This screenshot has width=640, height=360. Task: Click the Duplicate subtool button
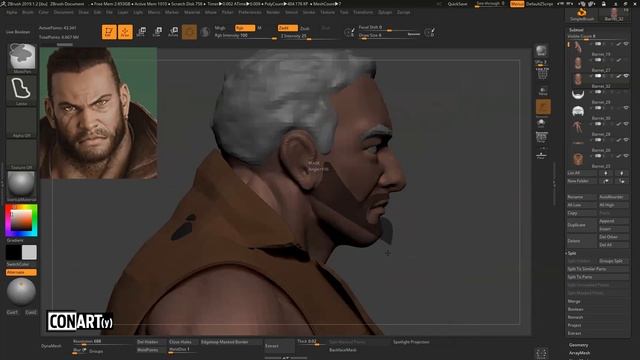582,225
